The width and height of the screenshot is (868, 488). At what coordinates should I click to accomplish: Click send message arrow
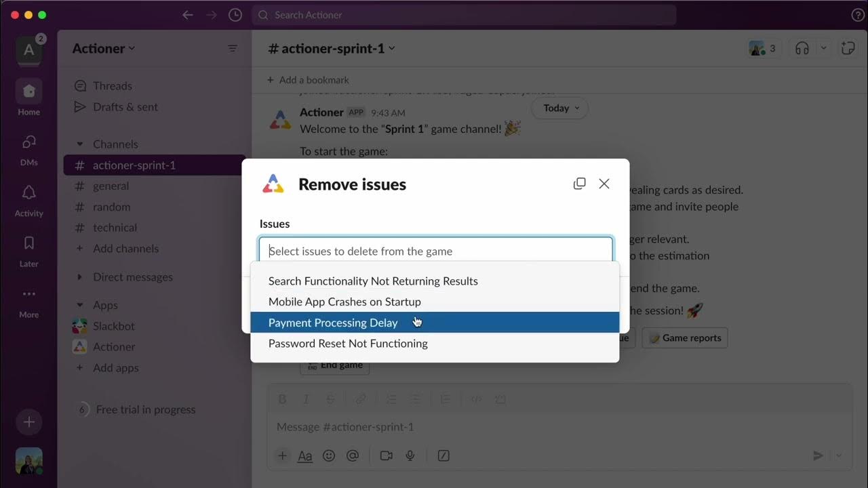pyautogui.click(x=818, y=456)
